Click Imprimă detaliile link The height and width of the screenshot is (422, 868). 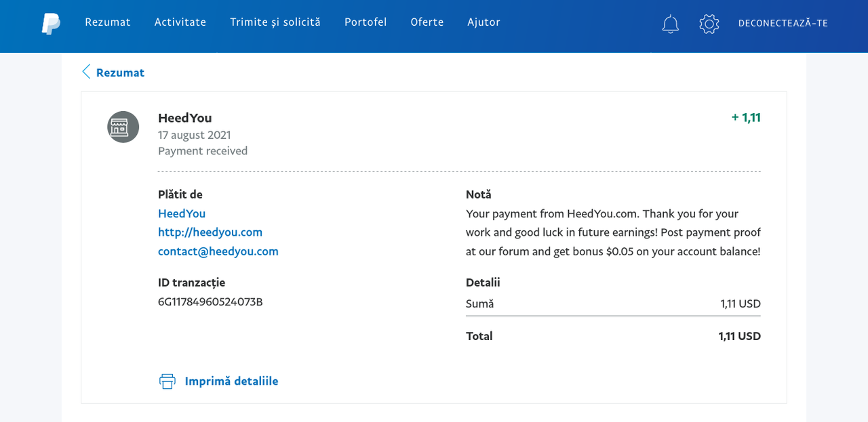(231, 381)
